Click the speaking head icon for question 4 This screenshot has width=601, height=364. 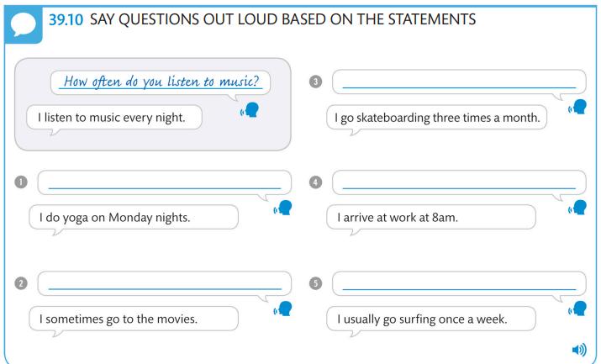pyautogui.click(x=577, y=208)
